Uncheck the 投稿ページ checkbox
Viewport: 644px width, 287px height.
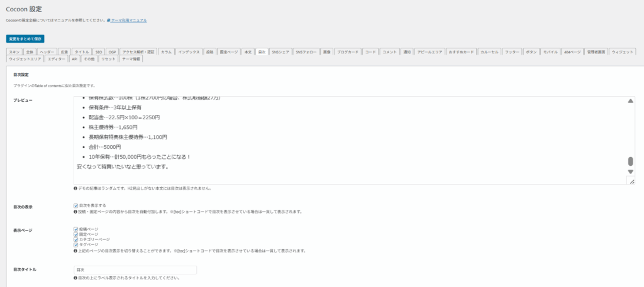[x=76, y=229]
